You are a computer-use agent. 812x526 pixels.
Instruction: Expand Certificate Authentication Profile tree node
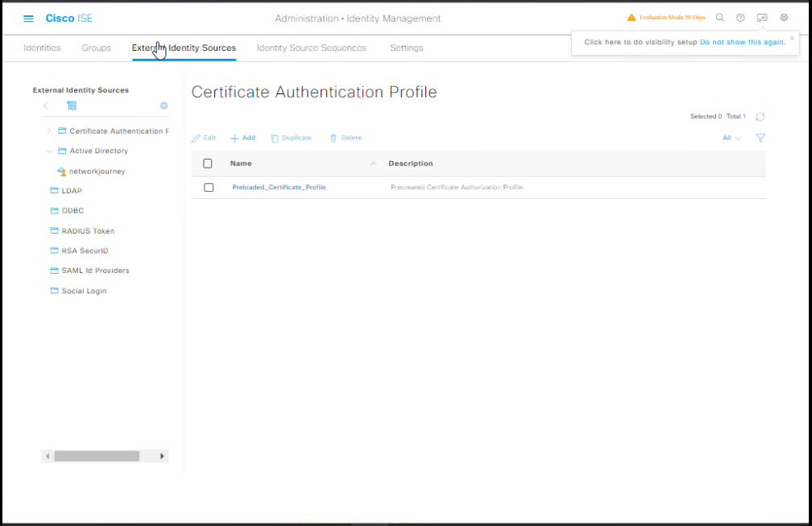pyautogui.click(x=49, y=131)
